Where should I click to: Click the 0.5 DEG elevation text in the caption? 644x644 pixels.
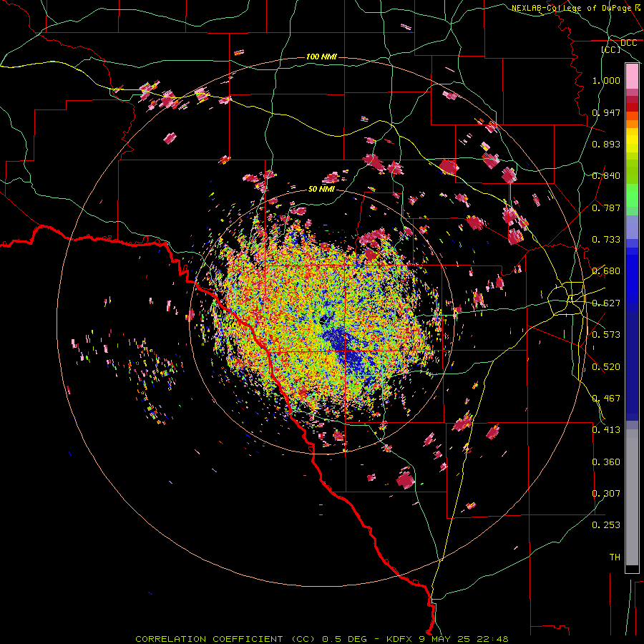[x=345, y=639]
